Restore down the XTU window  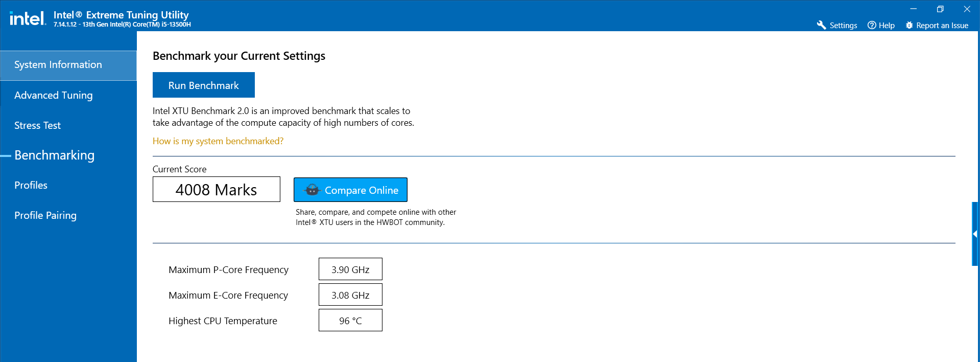pos(940,9)
